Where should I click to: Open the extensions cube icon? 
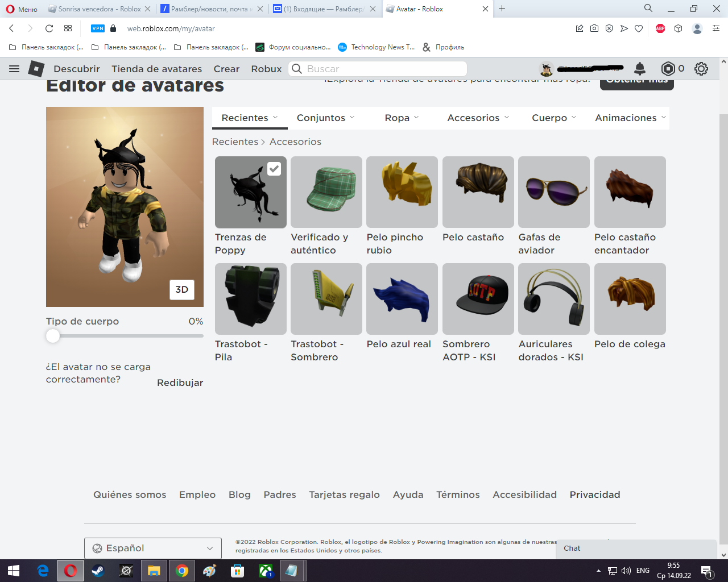(678, 28)
